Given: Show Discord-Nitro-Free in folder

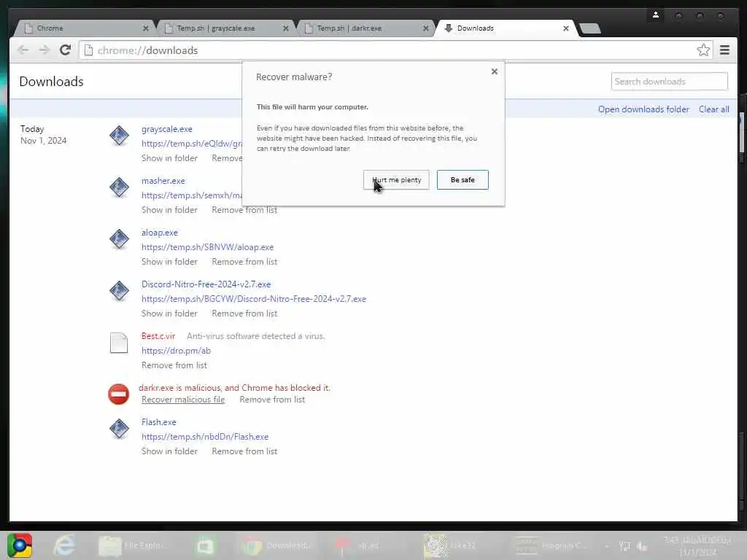Looking at the screenshot, I should click(169, 314).
